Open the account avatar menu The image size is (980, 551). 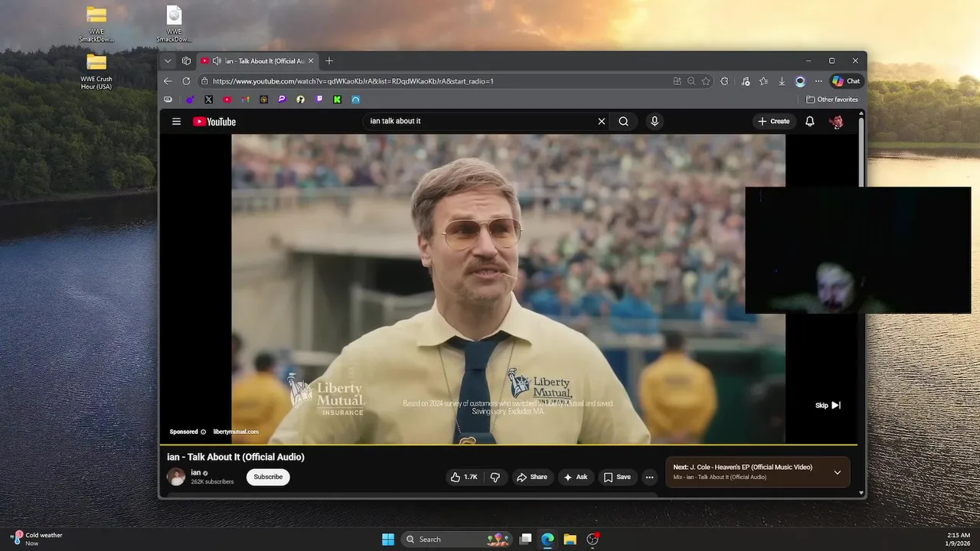click(836, 121)
